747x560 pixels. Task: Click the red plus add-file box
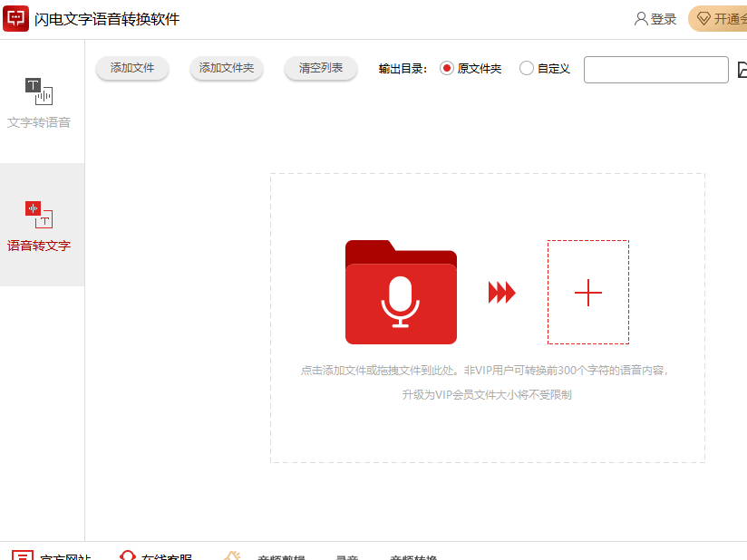588,292
